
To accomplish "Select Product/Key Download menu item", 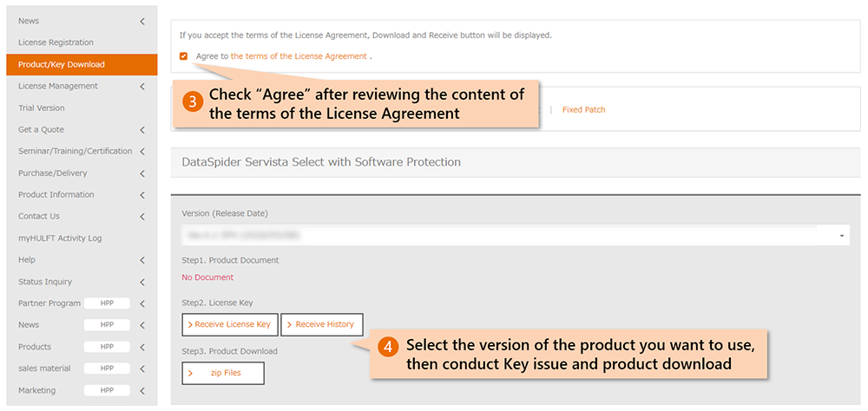I will 61,64.
